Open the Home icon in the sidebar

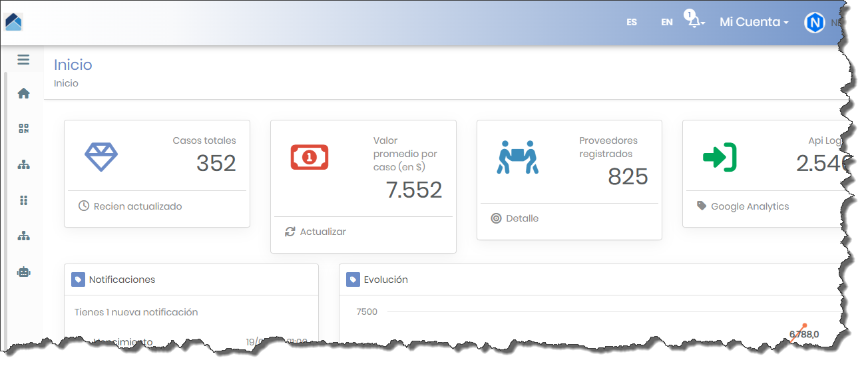pyautogui.click(x=24, y=94)
